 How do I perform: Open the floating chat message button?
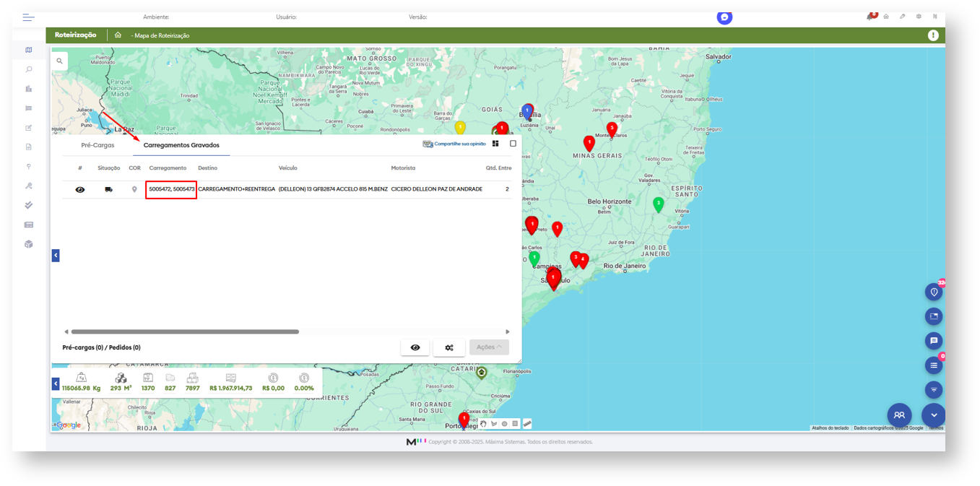click(x=934, y=341)
